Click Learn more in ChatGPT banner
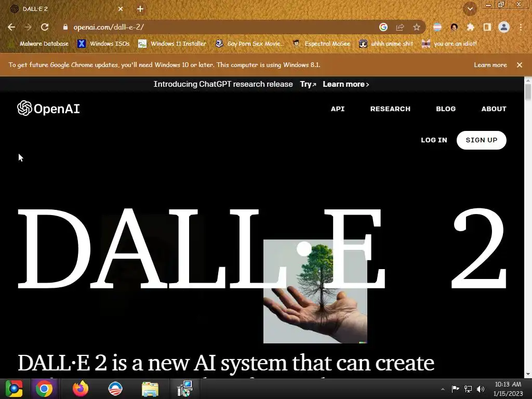This screenshot has width=532, height=399. click(345, 84)
